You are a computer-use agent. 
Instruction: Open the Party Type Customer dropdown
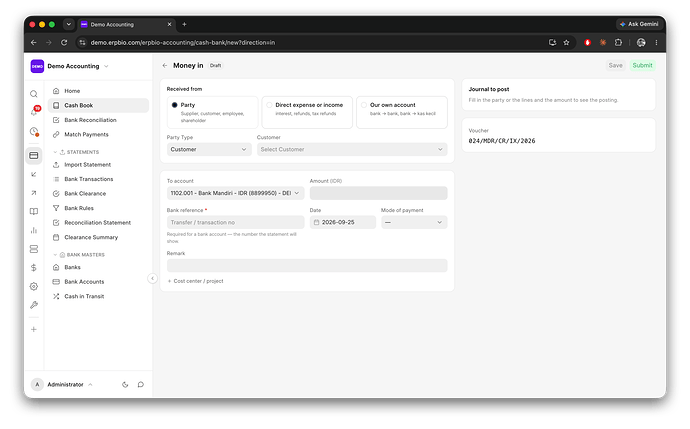pos(209,150)
